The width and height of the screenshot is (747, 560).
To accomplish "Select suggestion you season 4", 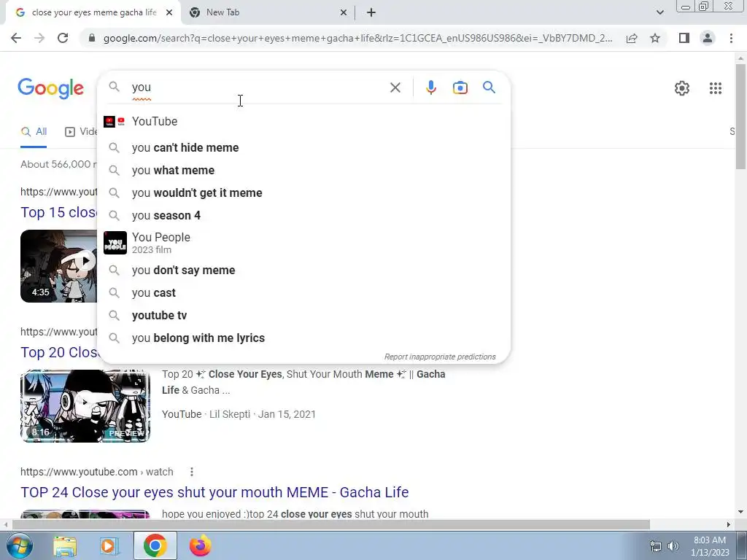I will [303, 215].
